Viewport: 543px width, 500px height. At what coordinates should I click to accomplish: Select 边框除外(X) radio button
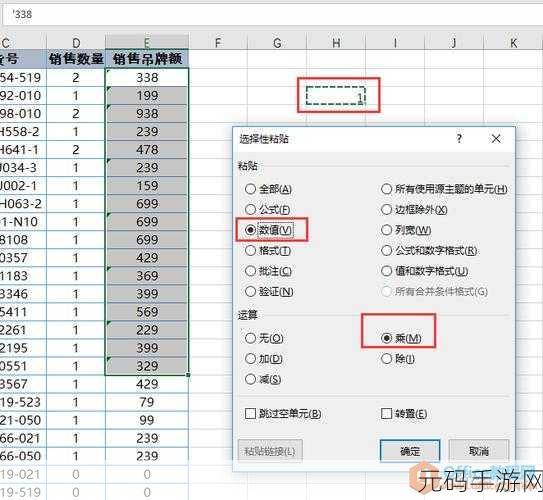(x=414, y=209)
